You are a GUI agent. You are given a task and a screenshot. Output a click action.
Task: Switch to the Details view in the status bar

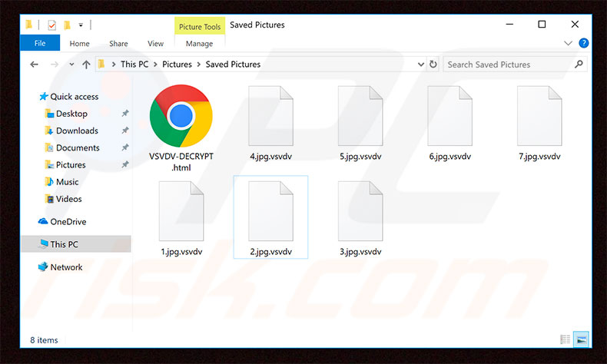pos(566,339)
